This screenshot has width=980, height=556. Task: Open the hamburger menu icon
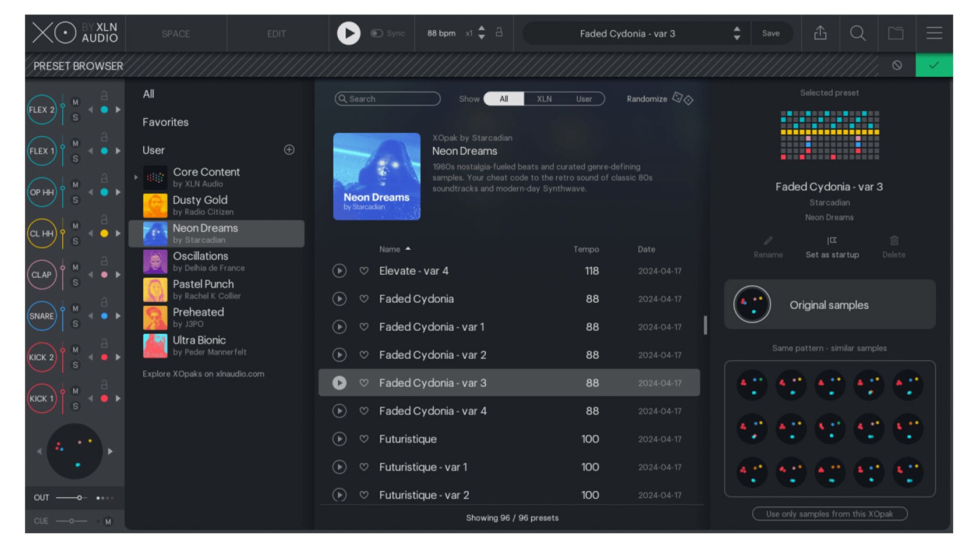pos(934,33)
